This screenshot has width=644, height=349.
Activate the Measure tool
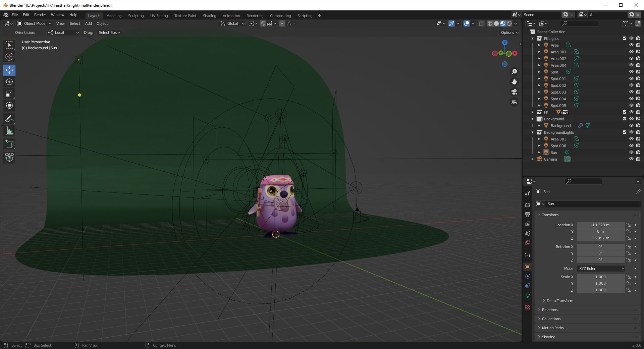(9, 131)
